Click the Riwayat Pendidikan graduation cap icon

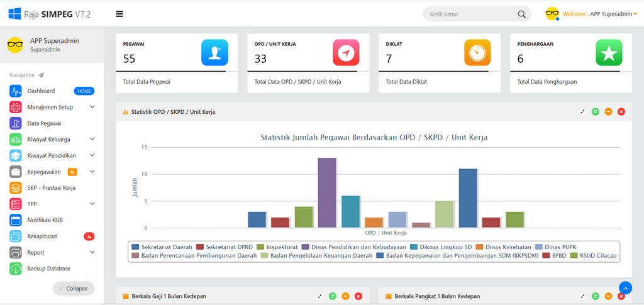point(16,155)
